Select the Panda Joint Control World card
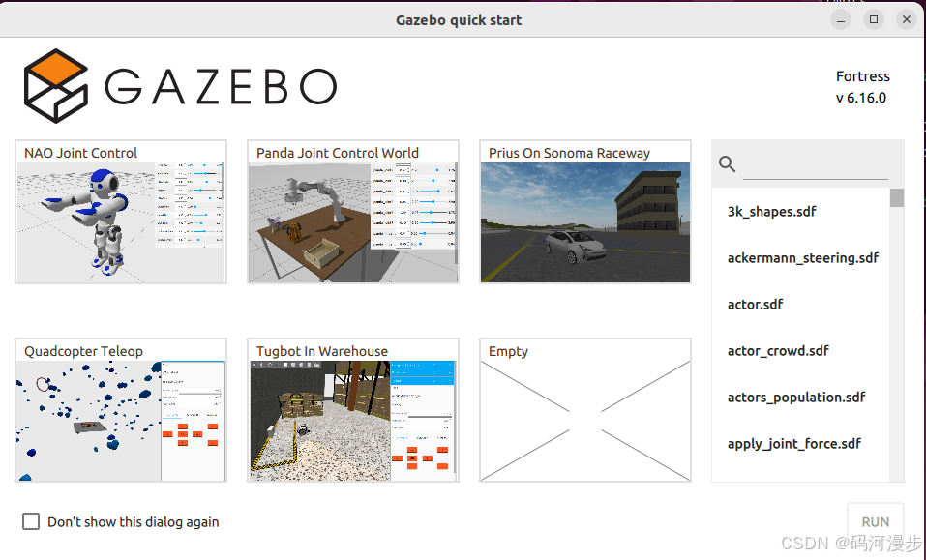The height and width of the screenshot is (560, 926). click(352, 212)
